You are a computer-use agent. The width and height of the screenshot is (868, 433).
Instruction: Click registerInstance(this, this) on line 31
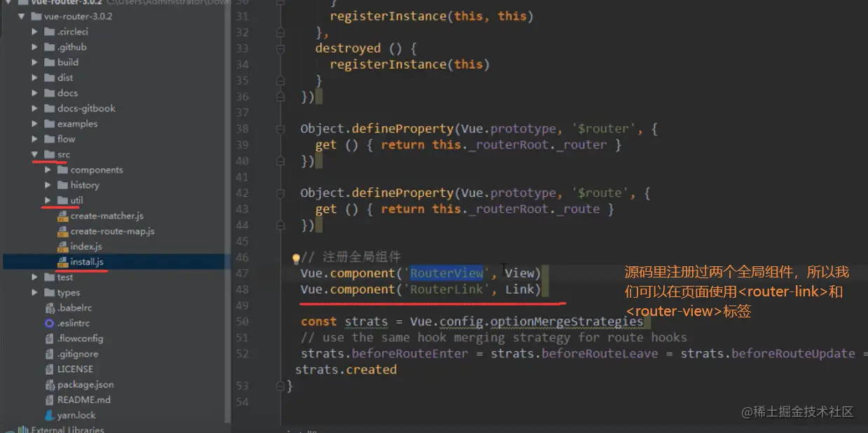pyautogui.click(x=432, y=15)
